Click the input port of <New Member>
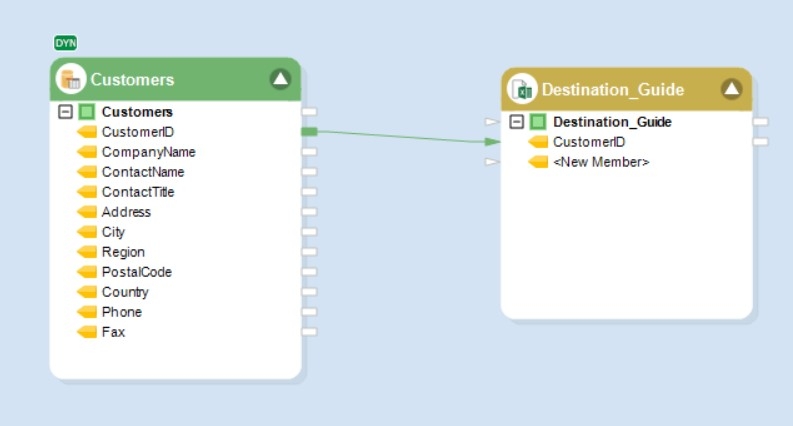793x426 pixels. (490, 162)
